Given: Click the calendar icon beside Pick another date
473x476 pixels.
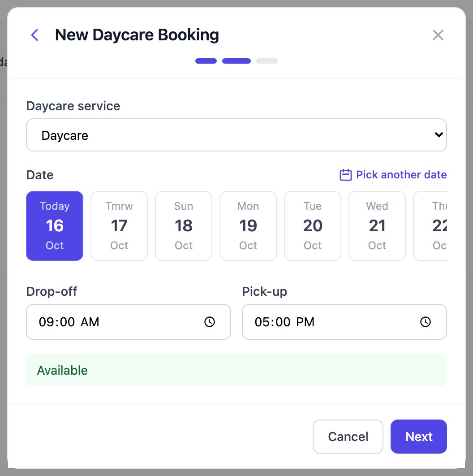Looking at the screenshot, I should click(x=346, y=175).
